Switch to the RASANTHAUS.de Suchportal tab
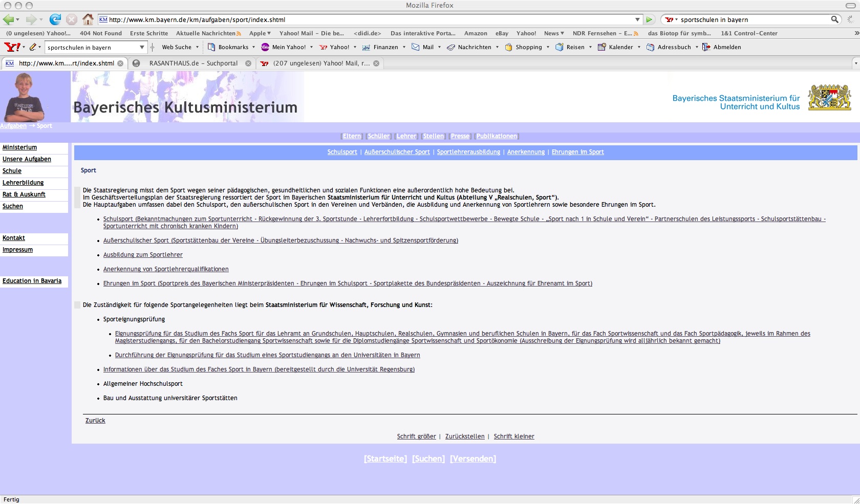The height and width of the screenshot is (504, 860). tap(193, 63)
